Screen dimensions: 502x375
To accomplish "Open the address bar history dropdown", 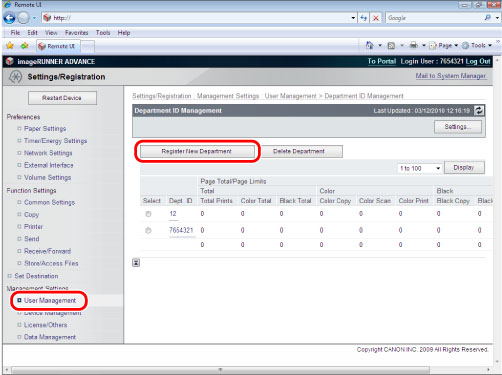I will pos(353,18).
